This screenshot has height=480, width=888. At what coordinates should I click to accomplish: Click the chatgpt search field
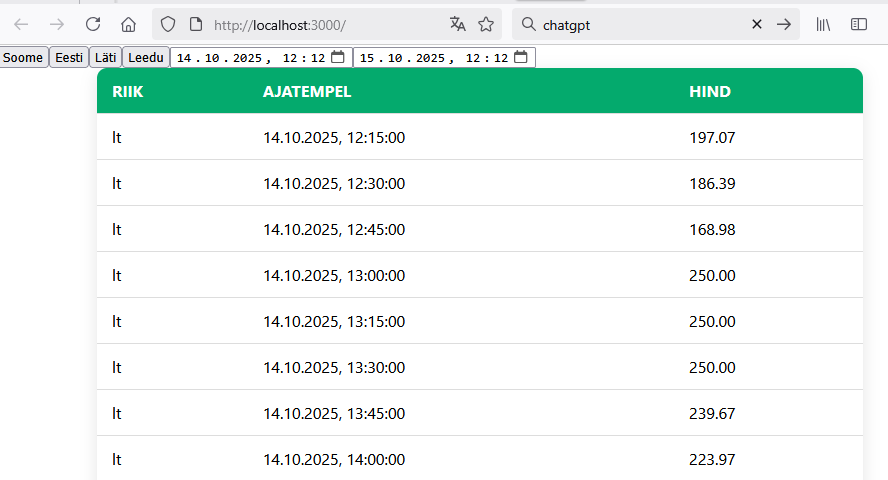pyautogui.click(x=640, y=24)
